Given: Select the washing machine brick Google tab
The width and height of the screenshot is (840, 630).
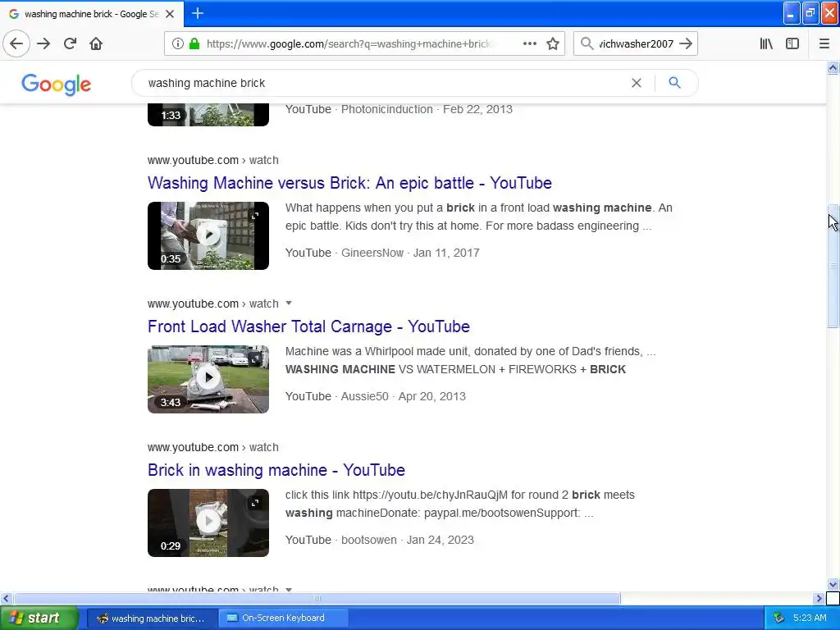Looking at the screenshot, I should pyautogui.click(x=92, y=14).
